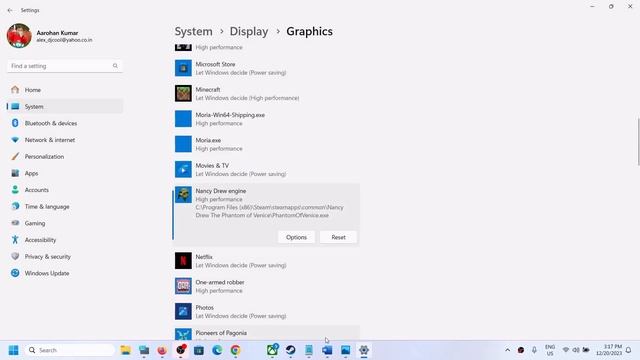Image resolution: width=640 pixels, height=360 pixels.
Task: Open Options for Nancy Drew engine
Action: 296,237
